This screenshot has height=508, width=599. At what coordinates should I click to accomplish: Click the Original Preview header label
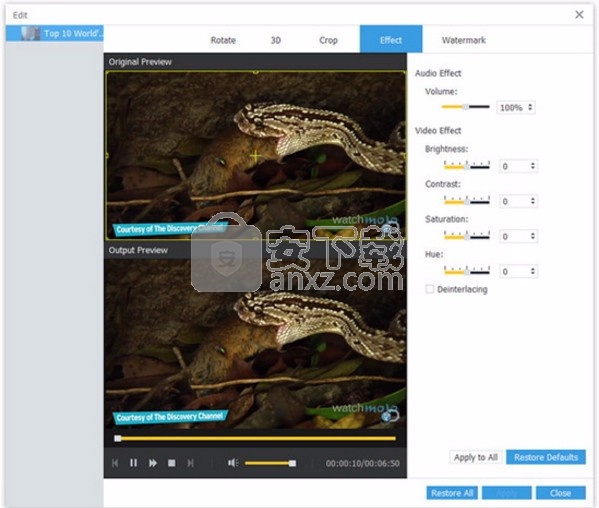point(140,62)
